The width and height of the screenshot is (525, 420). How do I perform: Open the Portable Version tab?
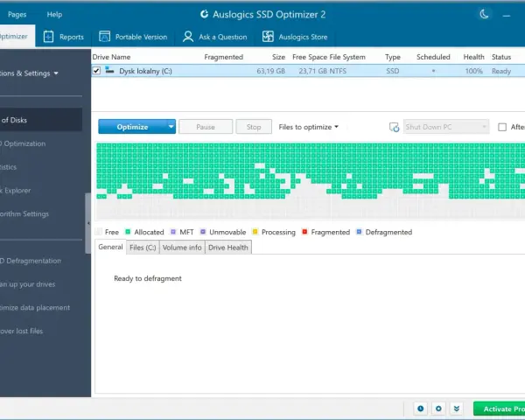133,37
